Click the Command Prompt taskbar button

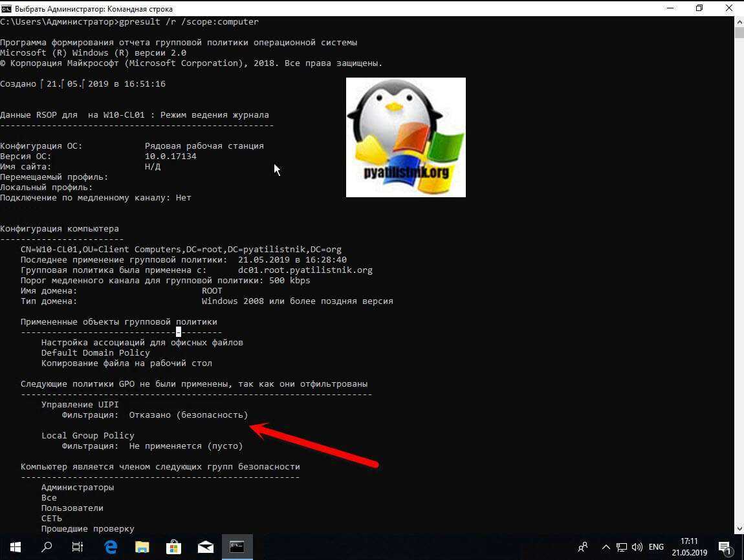(237, 546)
